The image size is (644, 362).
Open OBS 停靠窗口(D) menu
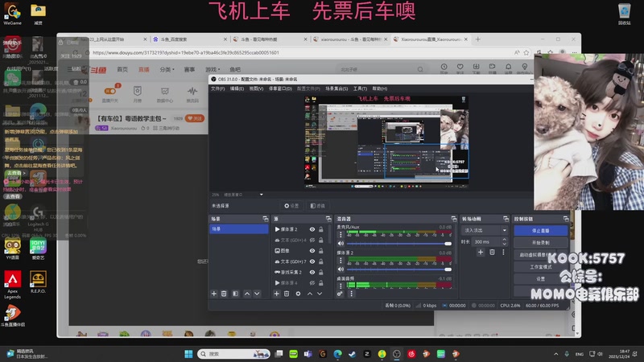click(280, 88)
